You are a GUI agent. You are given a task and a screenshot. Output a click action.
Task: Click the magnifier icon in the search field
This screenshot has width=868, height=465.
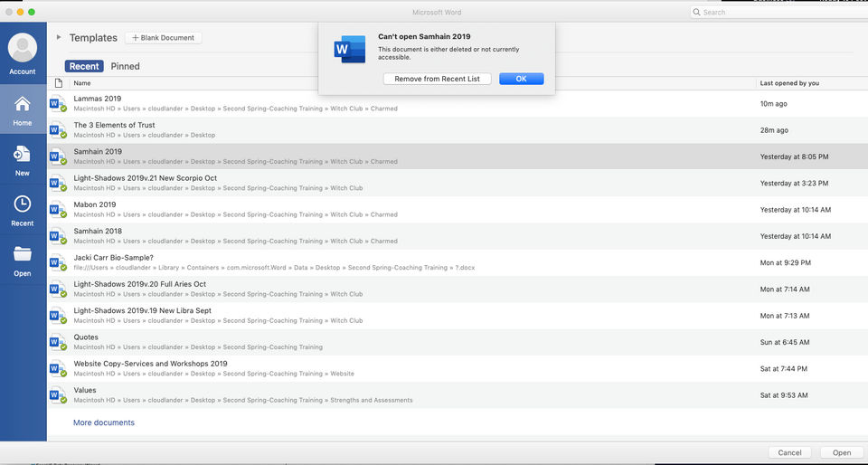[697, 12]
